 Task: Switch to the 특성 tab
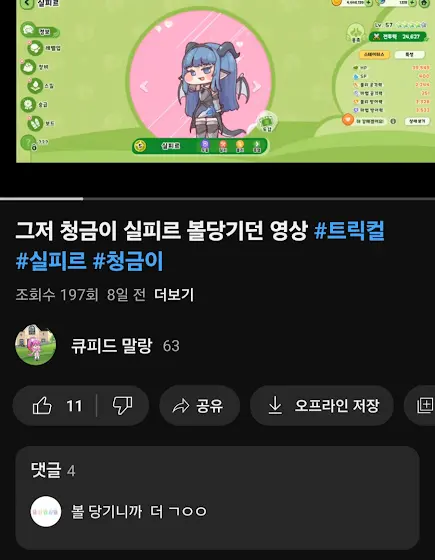(x=409, y=55)
